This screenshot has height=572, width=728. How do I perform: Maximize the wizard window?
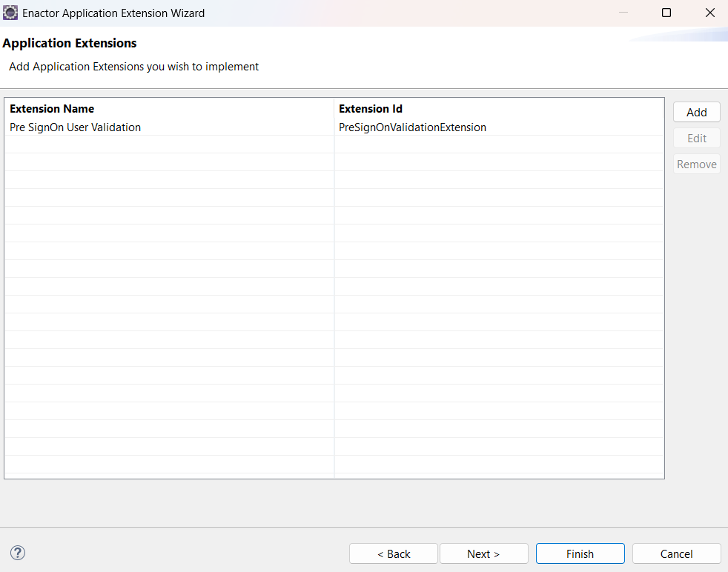click(666, 13)
